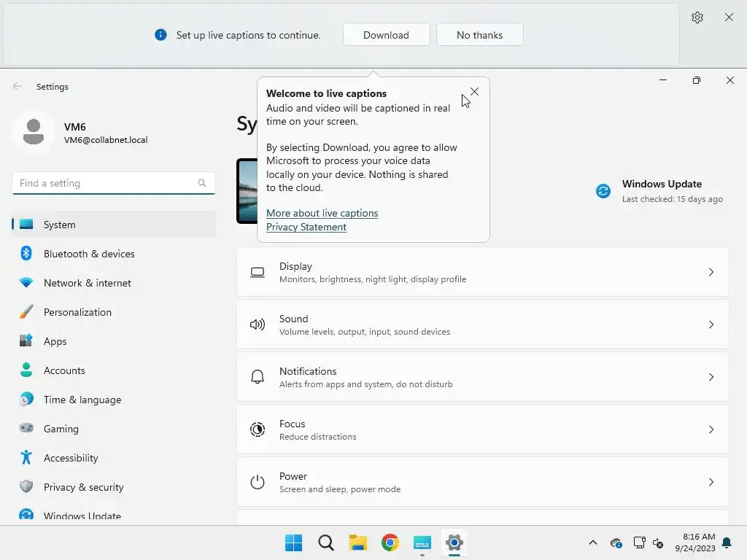The height and width of the screenshot is (560, 747).
Task: Decline with No thanks button
Action: pos(479,35)
